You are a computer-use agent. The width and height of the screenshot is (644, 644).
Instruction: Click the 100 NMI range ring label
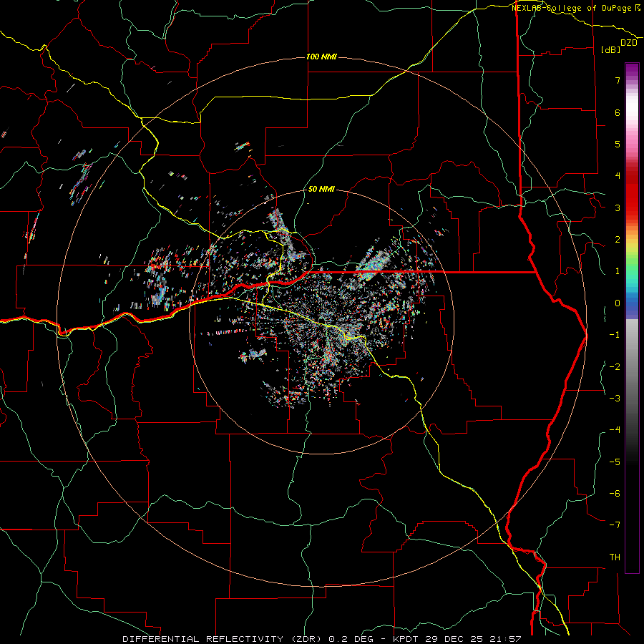pos(321,57)
